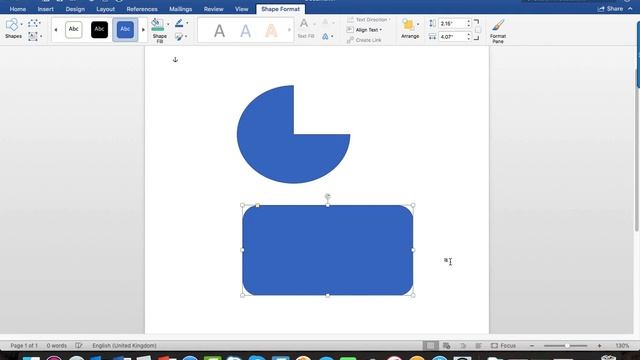The width and height of the screenshot is (640, 360).
Task: Open the Shapes gallery
Action: coord(13,29)
